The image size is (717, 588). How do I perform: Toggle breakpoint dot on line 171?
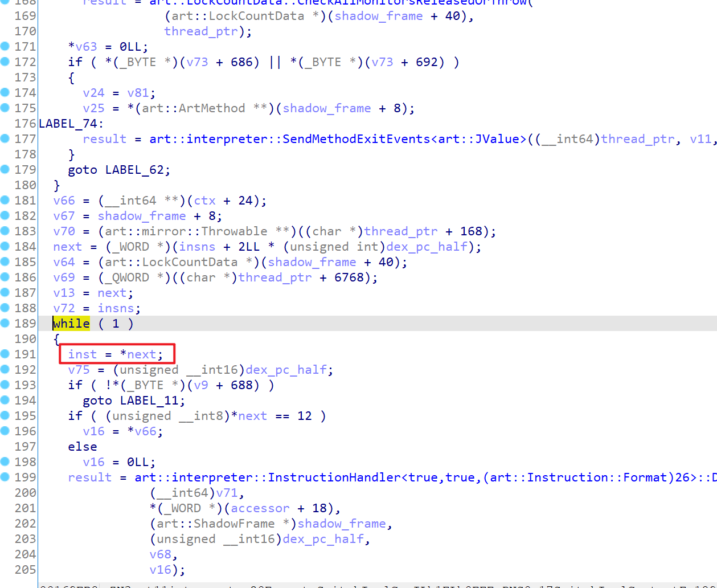[5, 46]
